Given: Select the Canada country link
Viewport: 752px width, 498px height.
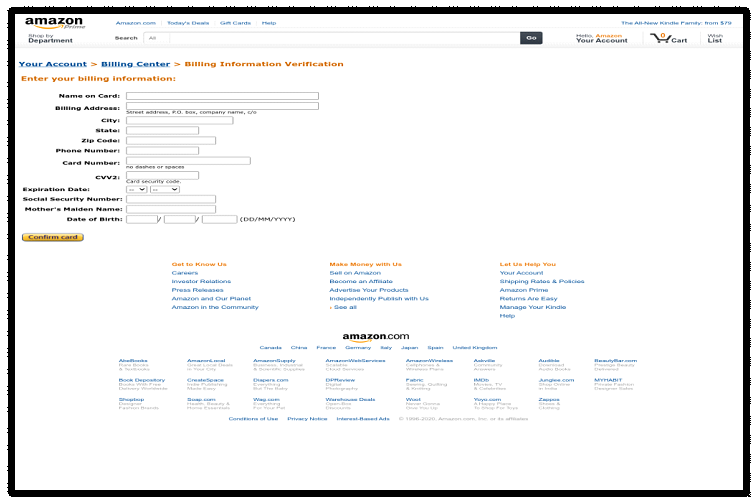Looking at the screenshot, I should point(270,348).
